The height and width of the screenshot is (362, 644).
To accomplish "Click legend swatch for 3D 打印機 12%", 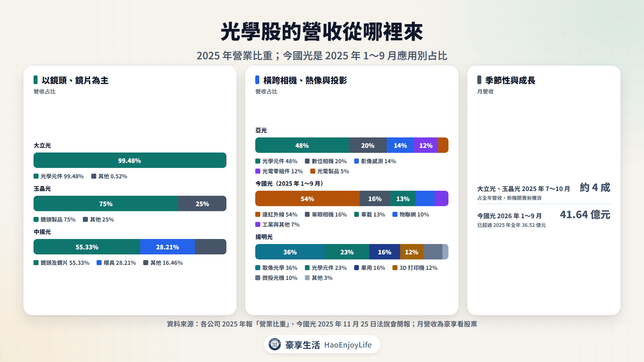I will tap(395, 268).
